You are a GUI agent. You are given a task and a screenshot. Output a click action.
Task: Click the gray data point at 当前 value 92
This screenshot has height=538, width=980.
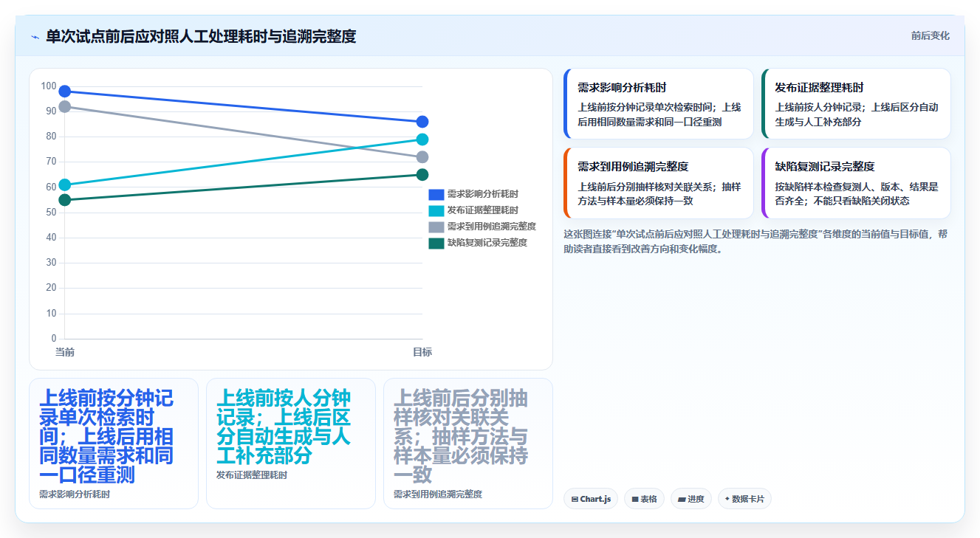[65, 107]
